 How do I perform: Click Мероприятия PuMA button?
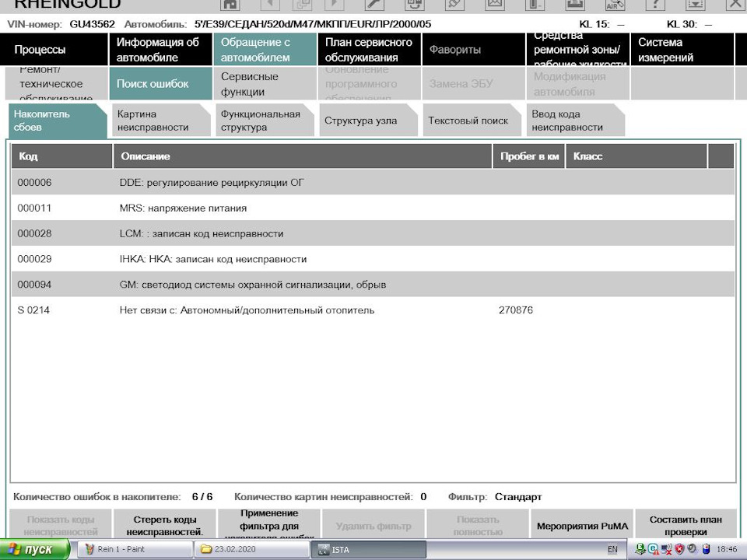(x=582, y=525)
